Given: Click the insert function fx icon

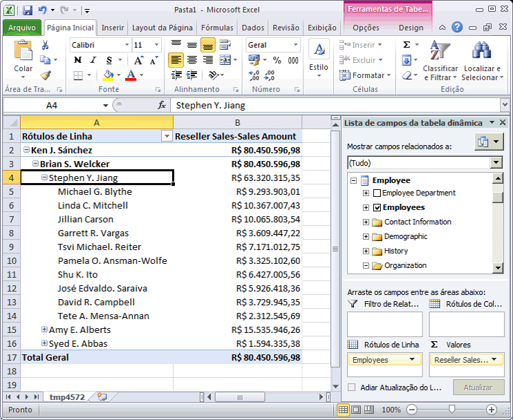Looking at the screenshot, I should [x=162, y=106].
